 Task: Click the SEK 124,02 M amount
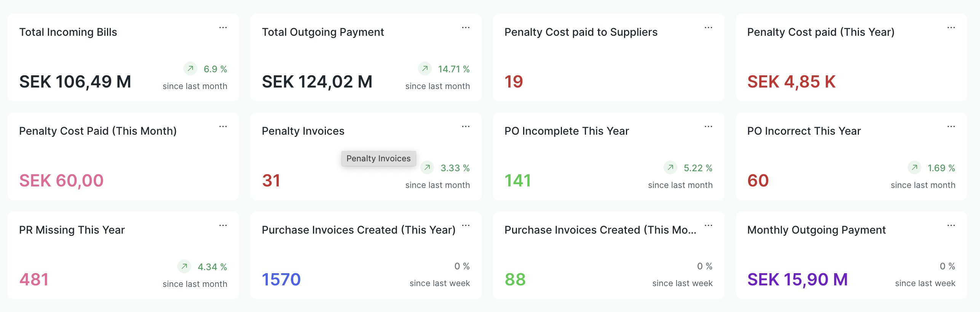point(317,82)
